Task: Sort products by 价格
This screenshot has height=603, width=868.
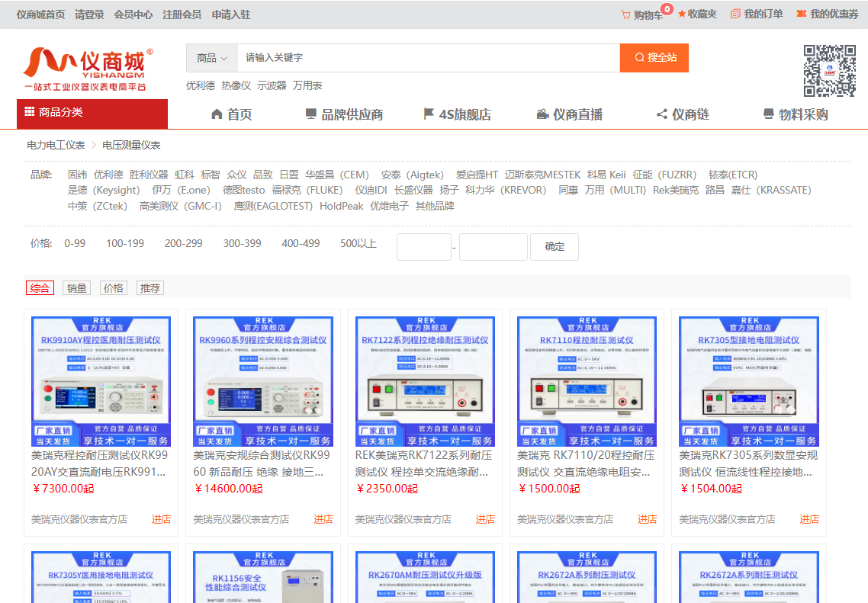Action: (x=114, y=288)
